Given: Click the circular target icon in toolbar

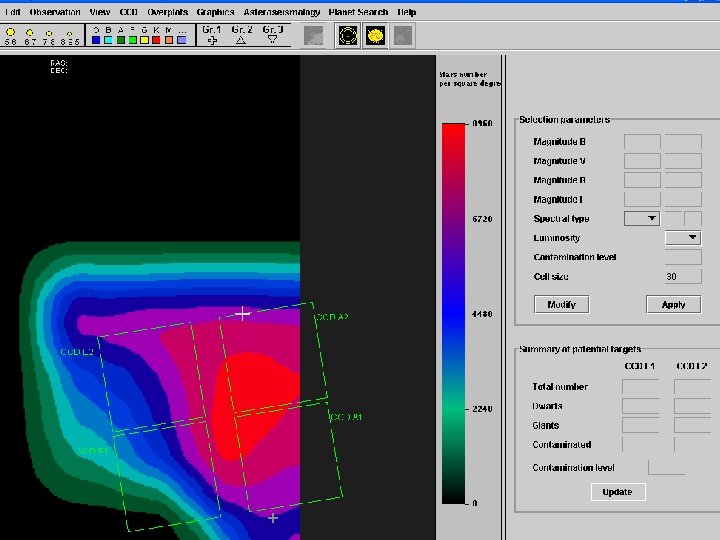Looking at the screenshot, I should click(347, 35).
